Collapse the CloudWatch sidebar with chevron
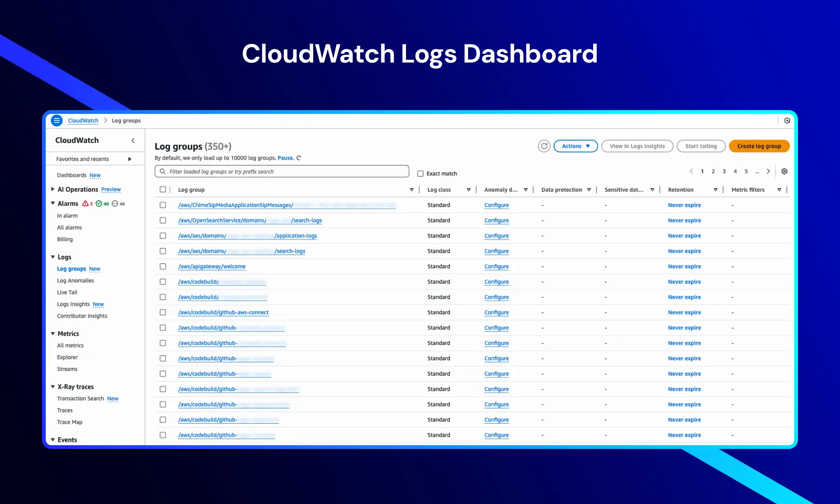The width and height of the screenshot is (840, 504). coord(133,140)
